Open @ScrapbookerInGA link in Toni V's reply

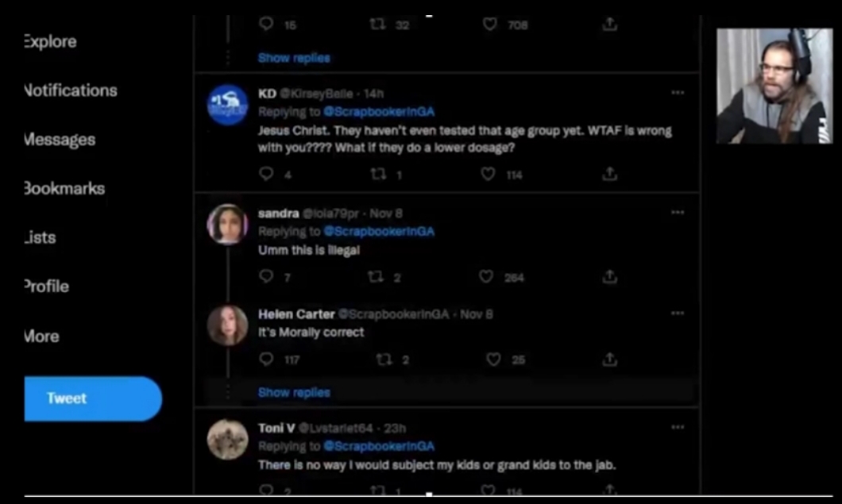tap(379, 446)
